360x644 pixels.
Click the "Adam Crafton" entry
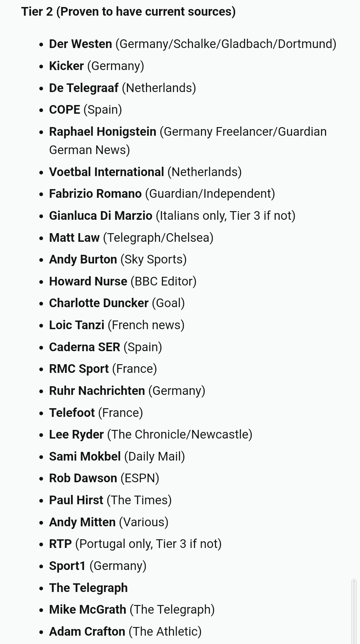(87, 632)
